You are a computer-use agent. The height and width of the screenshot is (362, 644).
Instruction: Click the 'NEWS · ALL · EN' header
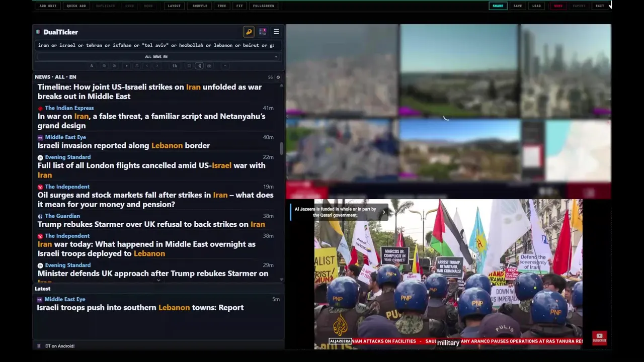tap(55, 77)
